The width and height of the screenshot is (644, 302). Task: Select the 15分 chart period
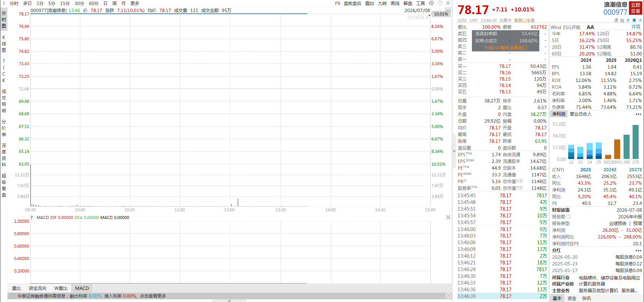[x=65, y=3]
